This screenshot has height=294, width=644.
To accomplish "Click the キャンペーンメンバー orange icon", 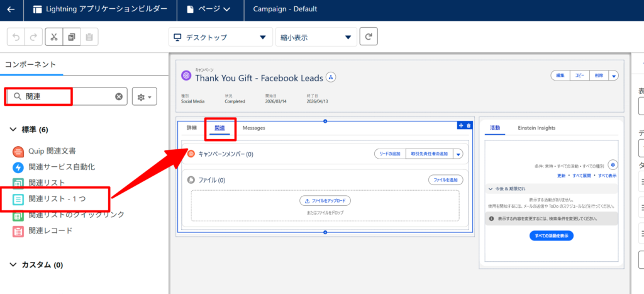I will [191, 154].
